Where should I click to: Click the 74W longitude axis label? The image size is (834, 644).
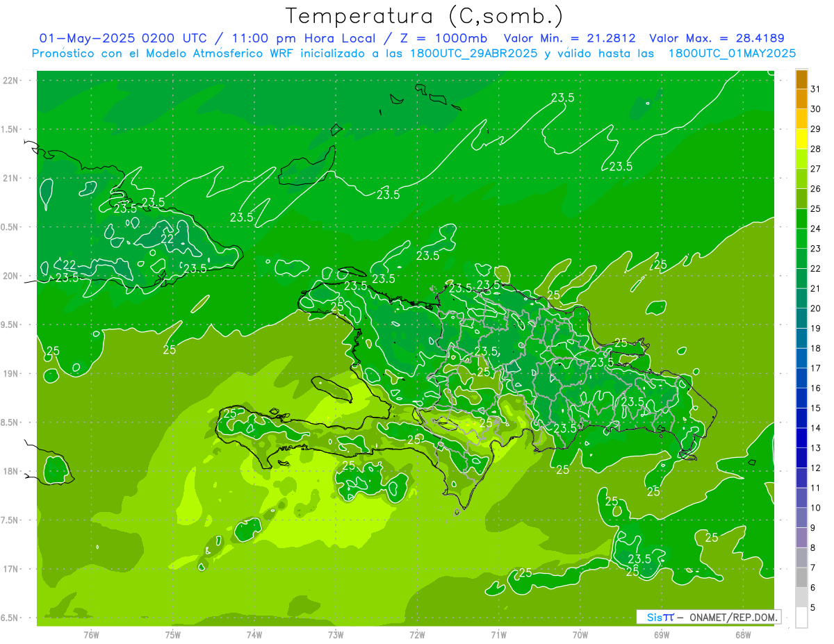coord(254,634)
